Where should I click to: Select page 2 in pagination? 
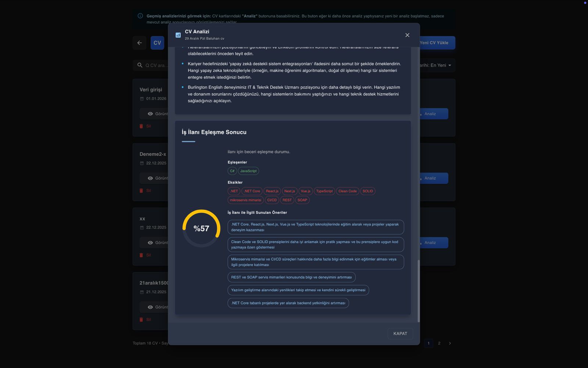[x=439, y=343]
